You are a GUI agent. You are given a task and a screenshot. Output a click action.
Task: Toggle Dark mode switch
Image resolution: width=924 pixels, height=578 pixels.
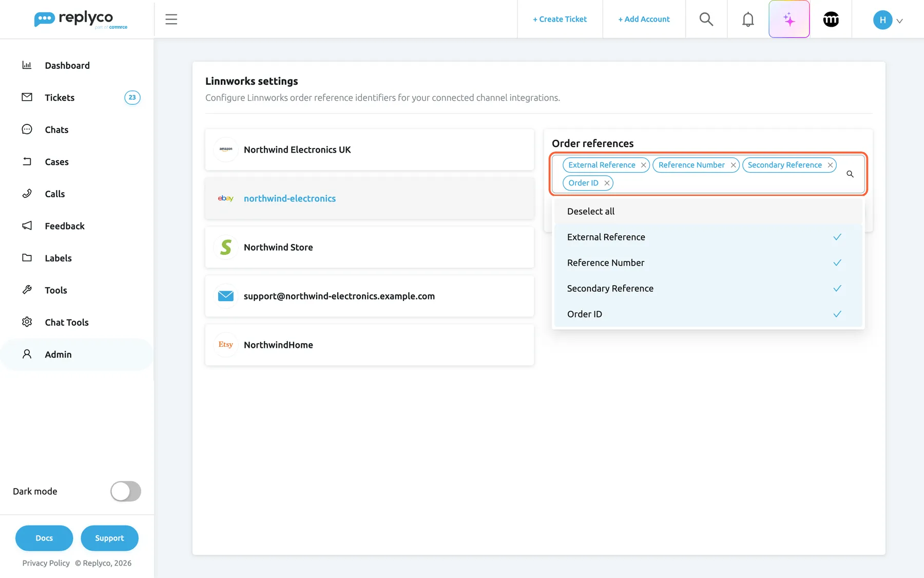pos(126,491)
